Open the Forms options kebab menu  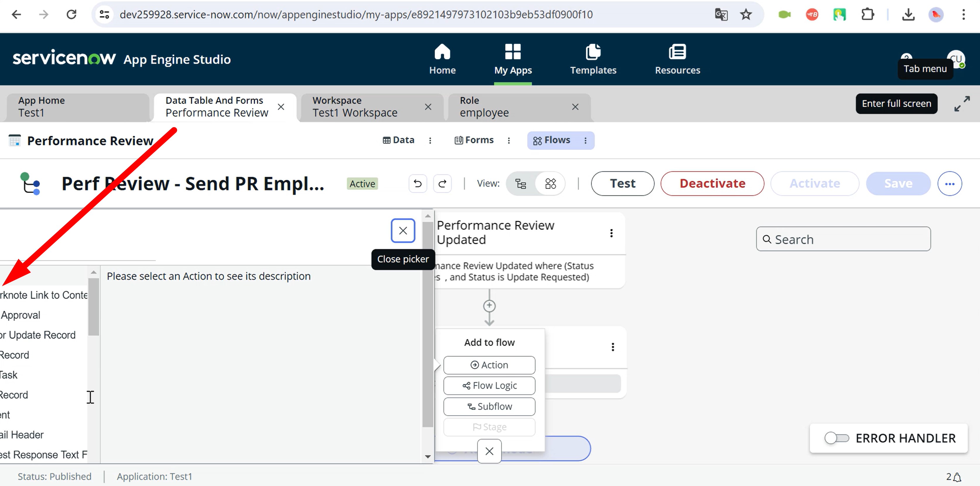509,141
